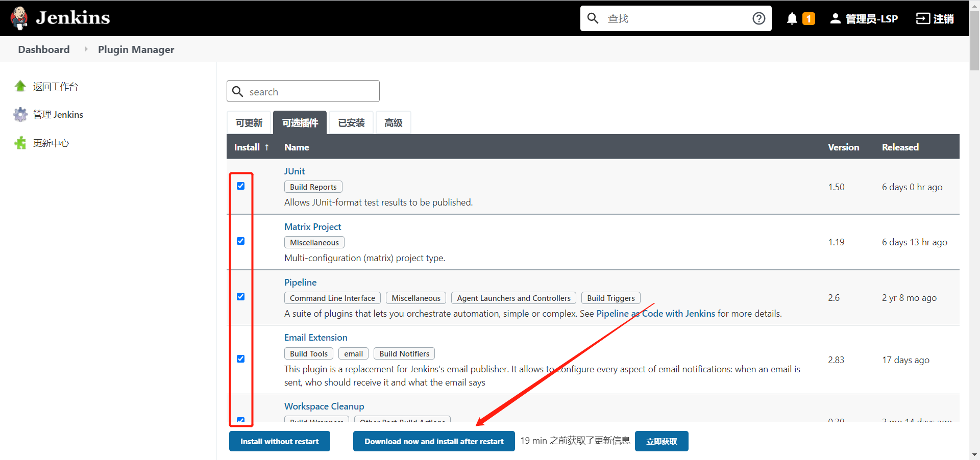The width and height of the screenshot is (980, 460).
Task: Click the page vertical scrollbar
Action: pyautogui.click(x=974, y=41)
